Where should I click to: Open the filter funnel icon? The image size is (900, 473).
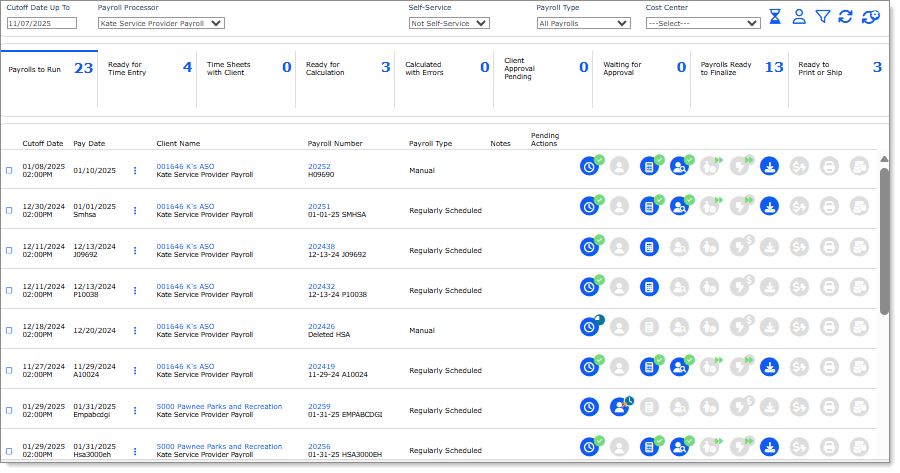[x=822, y=17]
